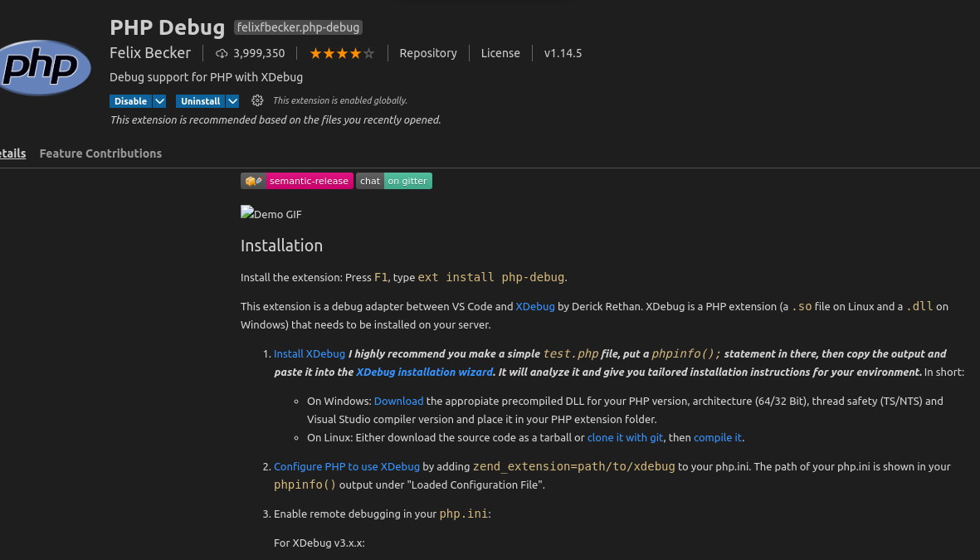Click the felixfbecker.php-debug identifier
The width and height of the screenshot is (980, 560).
298,27
